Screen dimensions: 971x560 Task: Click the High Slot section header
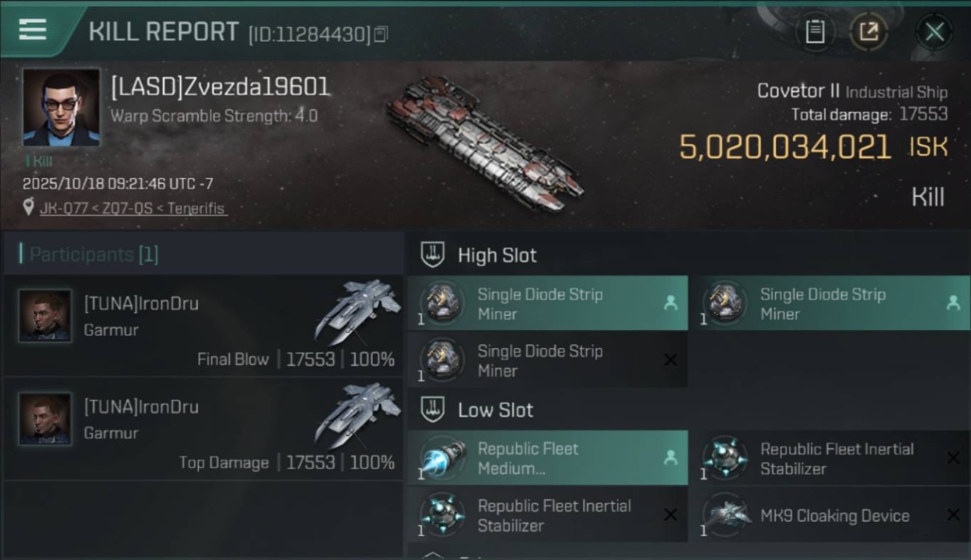coord(497,255)
